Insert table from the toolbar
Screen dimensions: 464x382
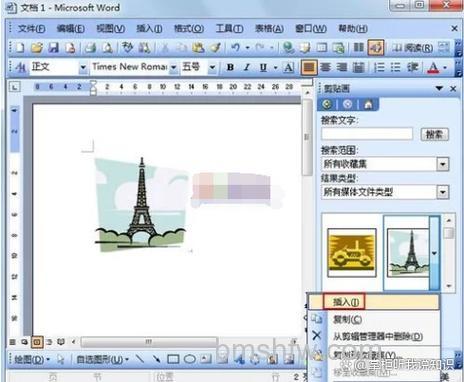(x=321, y=48)
